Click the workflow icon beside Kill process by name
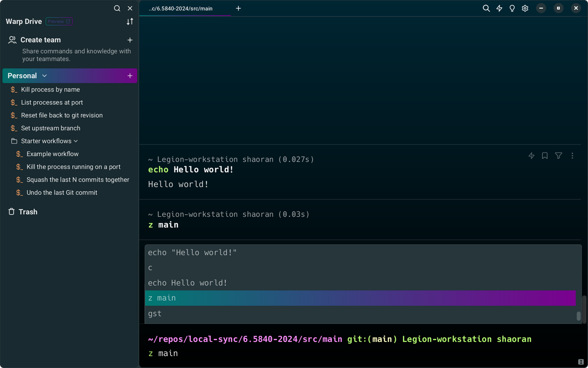Screen dimensions: 588x368 pos(14,90)
